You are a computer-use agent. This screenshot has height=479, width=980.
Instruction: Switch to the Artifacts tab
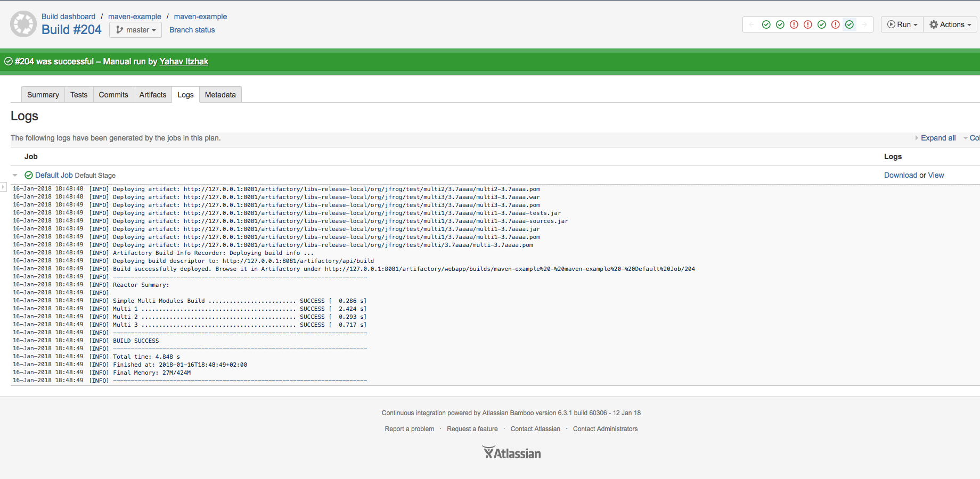pyautogui.click(x=153, y=95)
